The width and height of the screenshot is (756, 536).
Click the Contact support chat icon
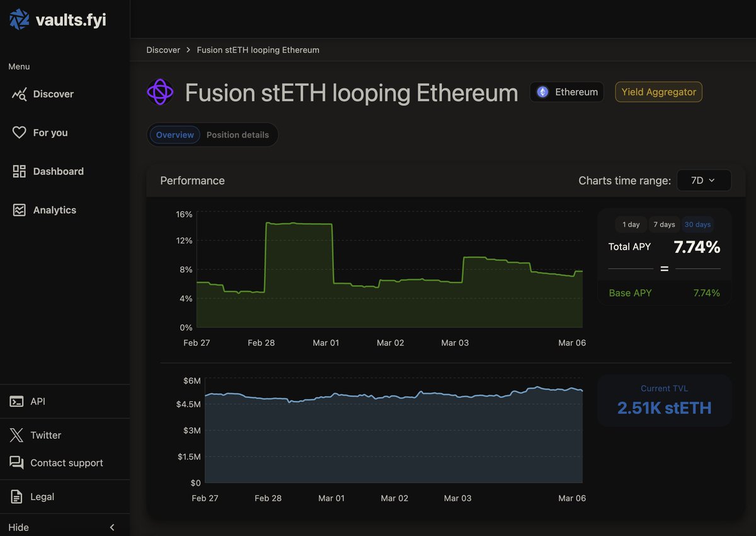point(16,463)
